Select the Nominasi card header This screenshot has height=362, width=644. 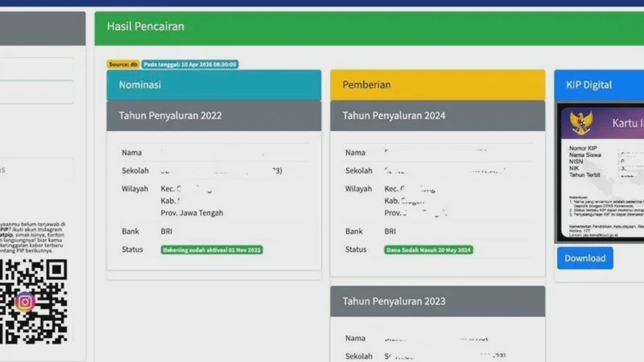coord(214,85)
